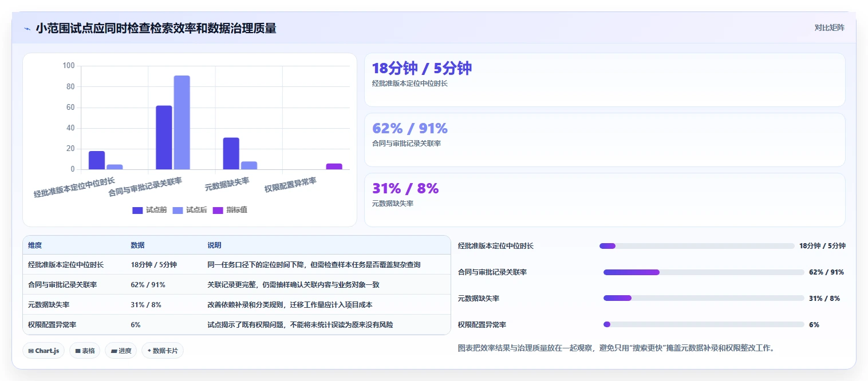
Task: Click the 说明 column header
Action: [x=214, y=245]
